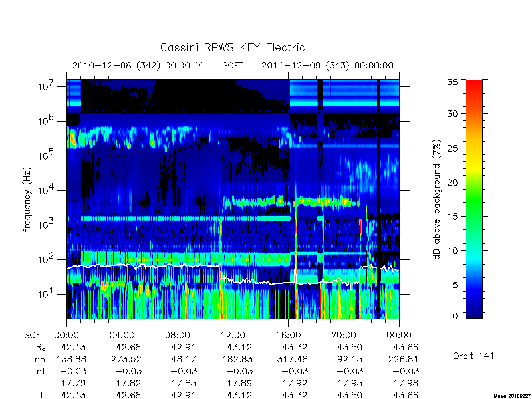Image resolution: width=532 pixels, height=399 pixels.
Task: Click the dB above background colorbar title
Action: 438,199
